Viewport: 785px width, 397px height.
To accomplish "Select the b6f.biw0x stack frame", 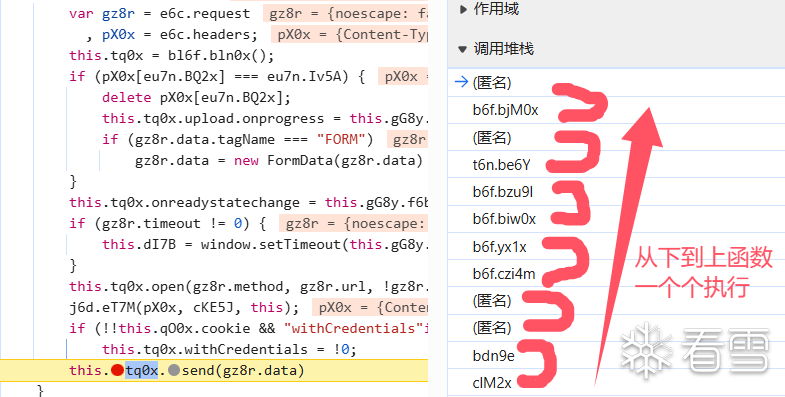I will tap(616, 219).
